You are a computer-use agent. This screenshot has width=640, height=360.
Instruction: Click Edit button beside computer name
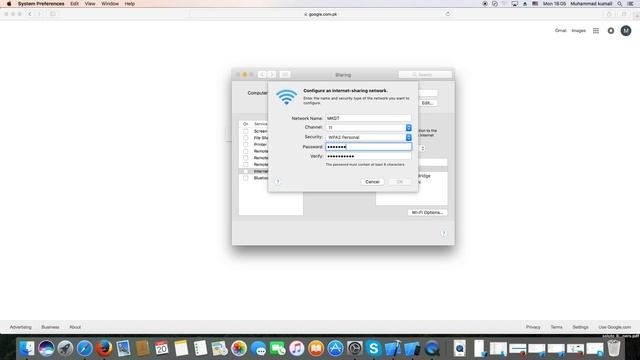tap(427, 103)
